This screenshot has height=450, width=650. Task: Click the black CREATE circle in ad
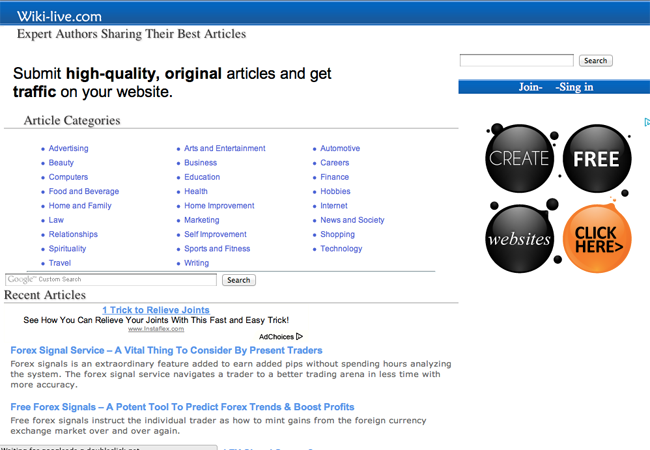click(x=519, y=158)
